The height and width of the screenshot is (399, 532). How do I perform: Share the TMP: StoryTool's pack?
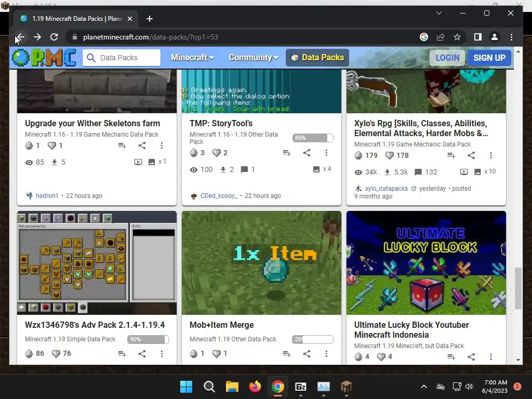click(307, 153)
